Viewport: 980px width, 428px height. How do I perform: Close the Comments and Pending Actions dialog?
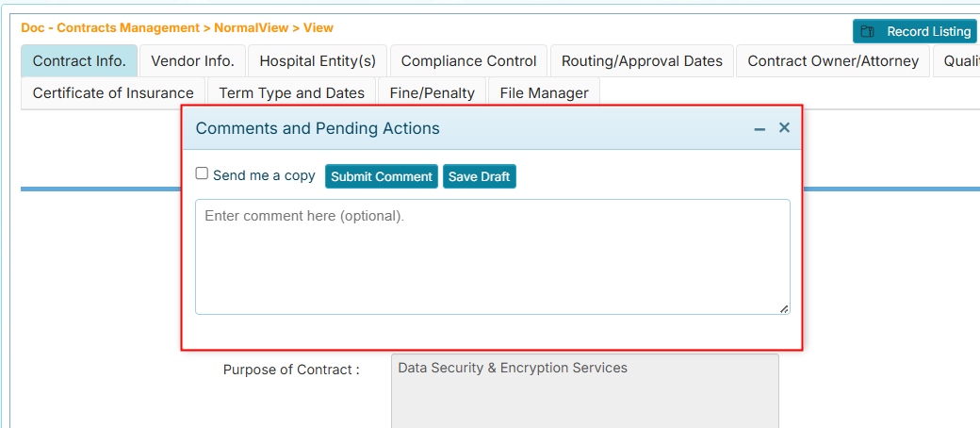[784, 127]
